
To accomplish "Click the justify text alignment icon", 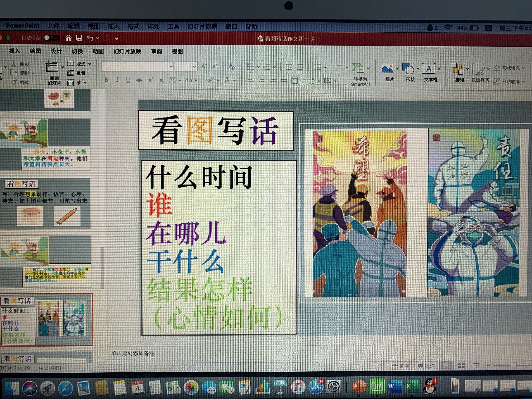I will click(283, 81).
